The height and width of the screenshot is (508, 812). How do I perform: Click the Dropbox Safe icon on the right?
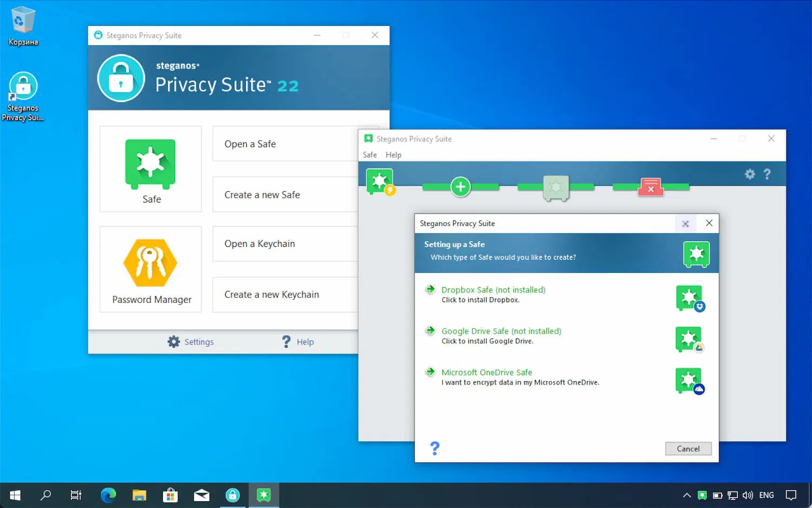coord(689,298)
